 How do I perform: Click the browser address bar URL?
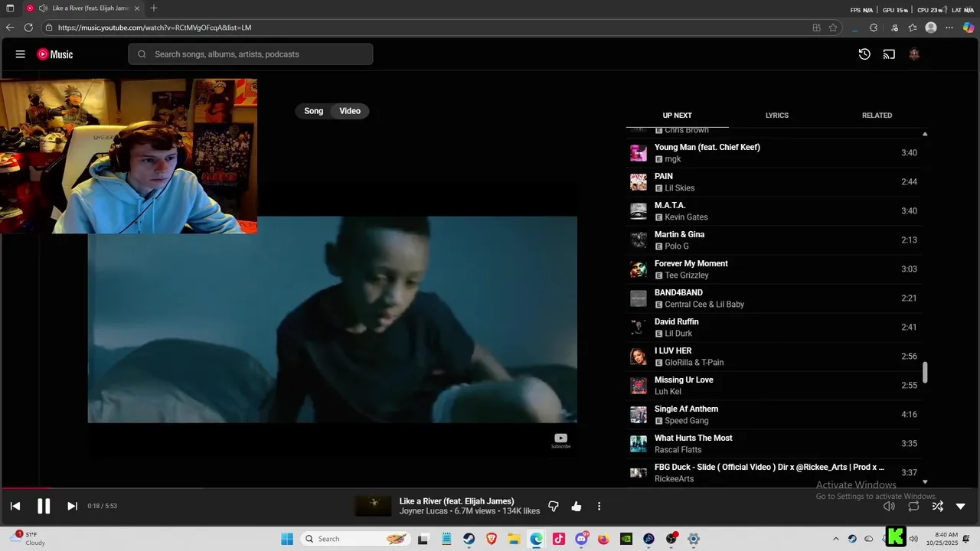pyautogui.click(x=155, y=28)
